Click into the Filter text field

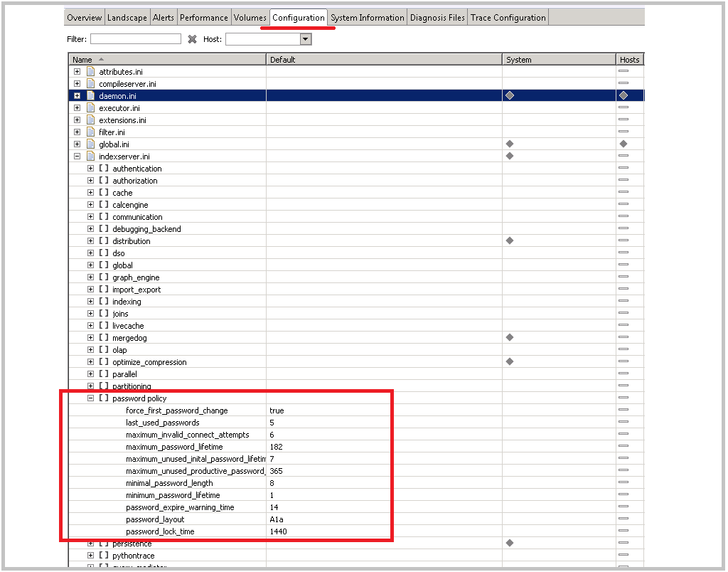[136, 39]
